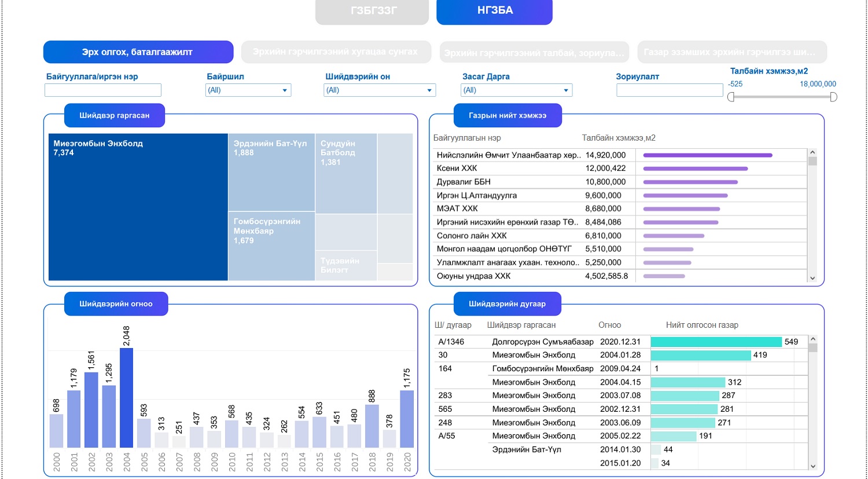Viewport: 868px width, 479px height.
Task: Expand the Шийдвэрийн он dropdown
Action: [x=379, y=90]
